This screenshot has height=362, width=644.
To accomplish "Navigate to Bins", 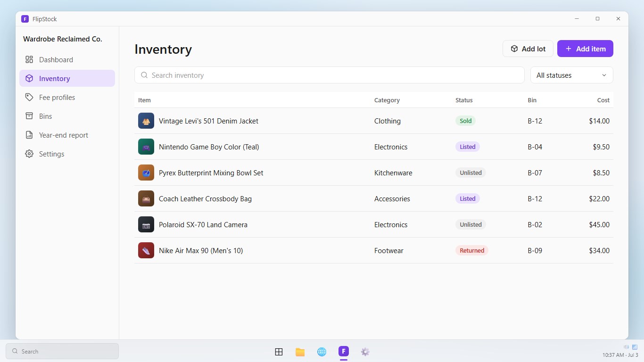I will (x=67, y=116).
